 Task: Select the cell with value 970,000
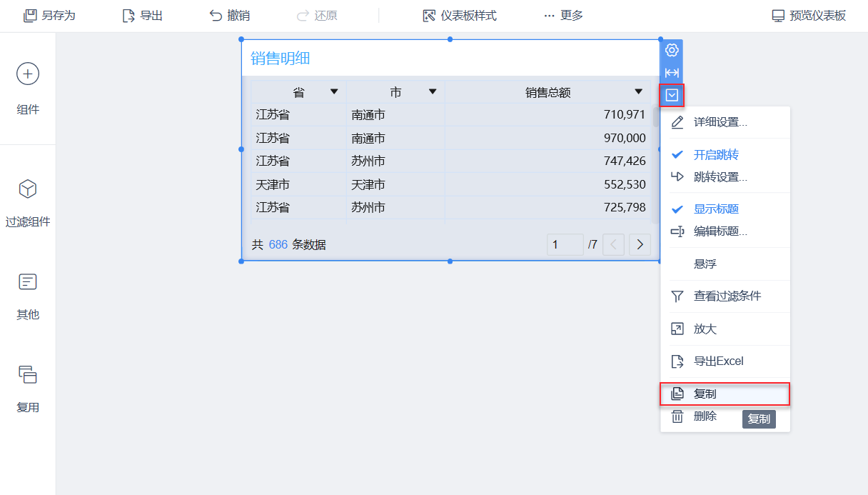pos(548,138)
